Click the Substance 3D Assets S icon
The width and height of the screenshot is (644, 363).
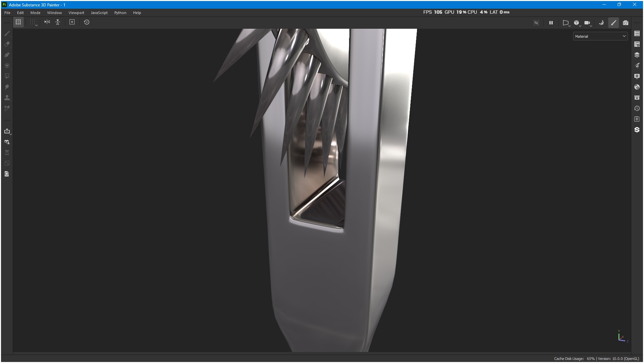(637, 130)
